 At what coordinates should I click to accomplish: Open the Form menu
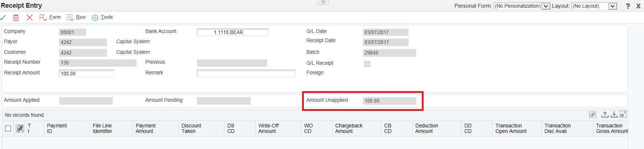[x=50, y=17]
